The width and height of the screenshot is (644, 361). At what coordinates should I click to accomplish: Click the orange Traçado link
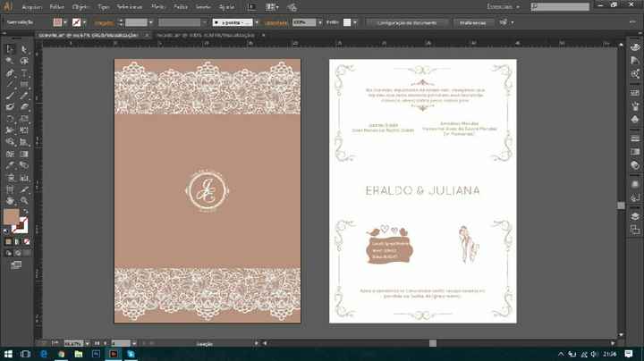click(x=104, y=23)
